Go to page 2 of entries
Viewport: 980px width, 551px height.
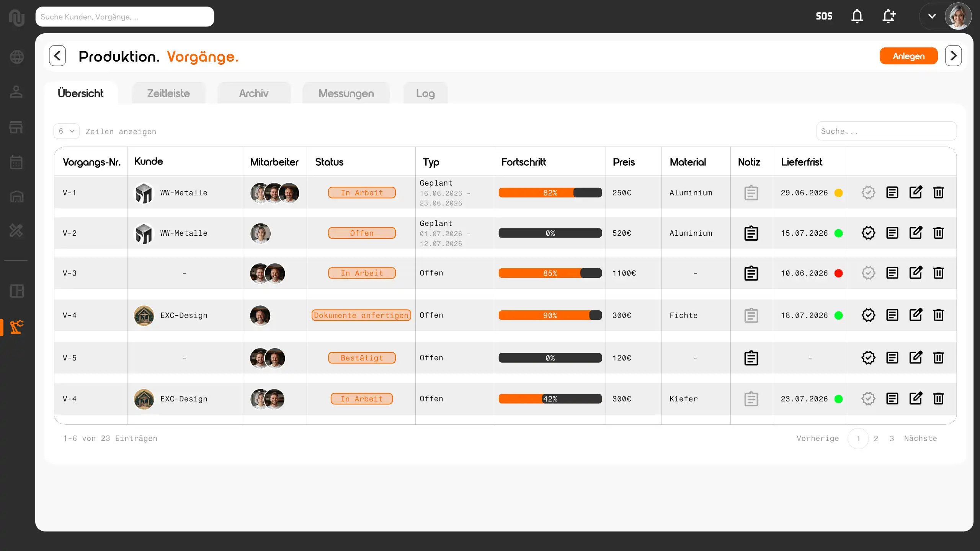(876, 439)
